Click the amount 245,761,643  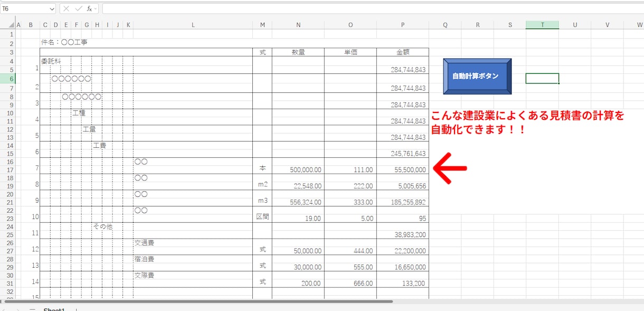tap(409, 154)
